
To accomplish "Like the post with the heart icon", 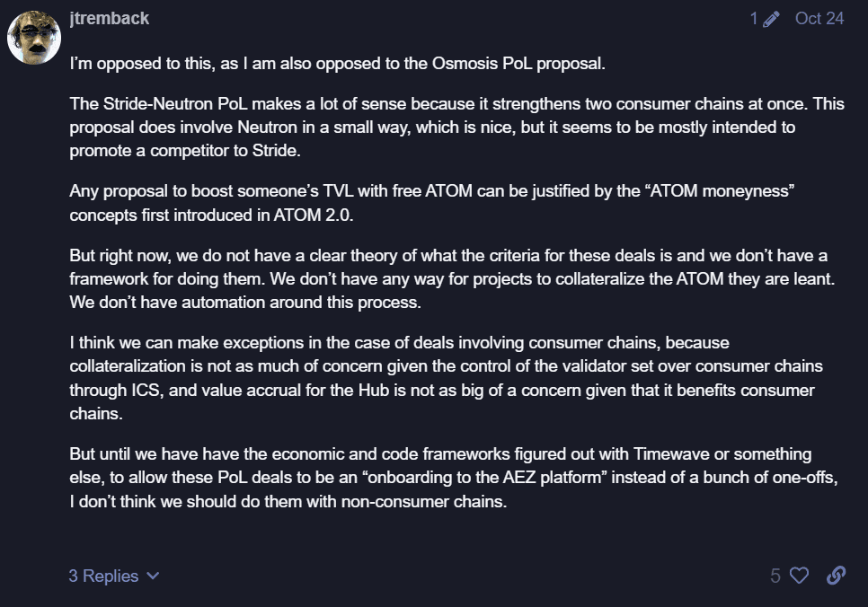I will 799,576.
